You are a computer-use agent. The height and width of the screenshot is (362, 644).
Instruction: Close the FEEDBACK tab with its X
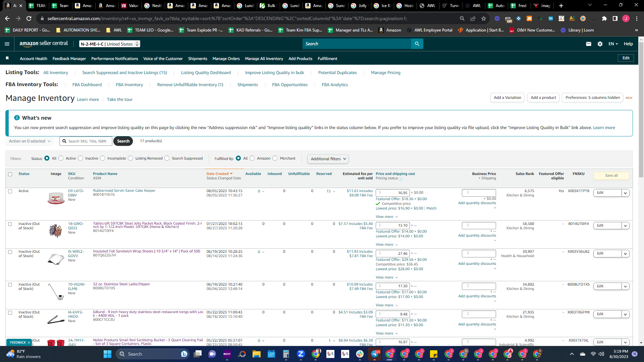pos(29,343)
